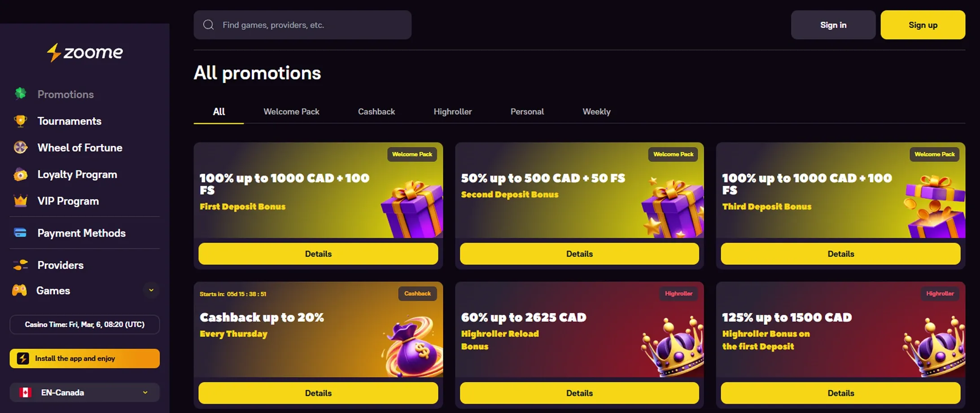Open the Highroller promotions tab
Screen dimensions: 980x413
pyautogui.click(x=453, y=111)
